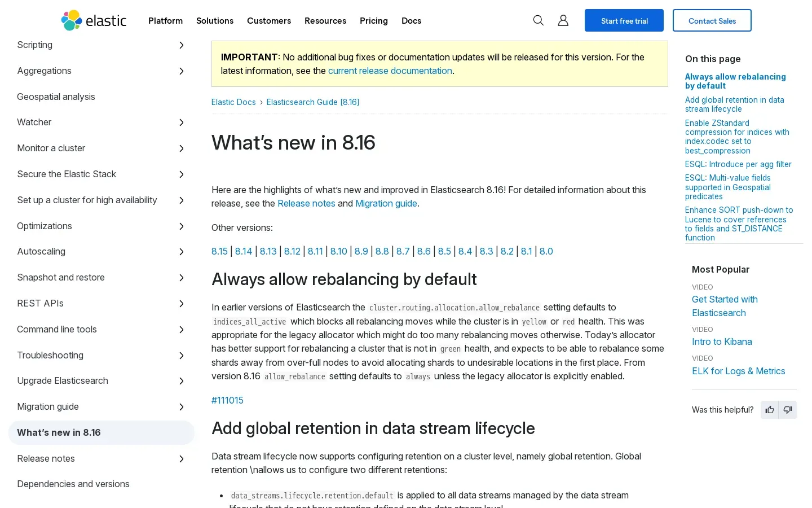Open pull request #111015 link
This screenshot has width=812, height=508.
(x=227, y=401)
